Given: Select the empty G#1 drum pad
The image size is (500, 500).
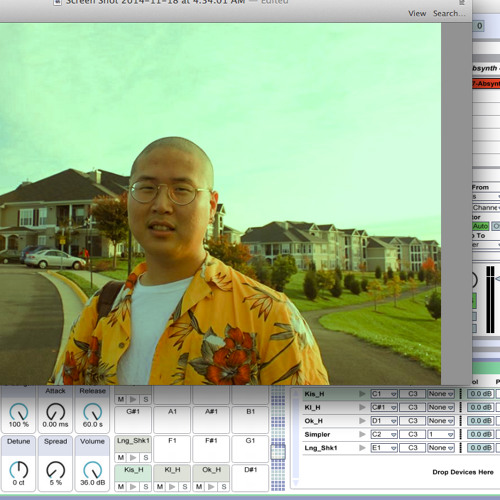Looking at the screenshot, I should [x=133, y=420].
